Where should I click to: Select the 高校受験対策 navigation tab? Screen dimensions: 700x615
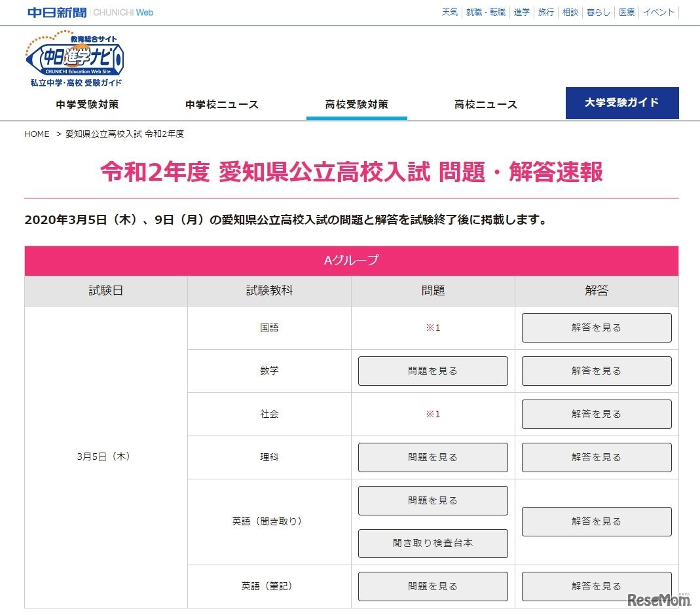click(357, 105)
